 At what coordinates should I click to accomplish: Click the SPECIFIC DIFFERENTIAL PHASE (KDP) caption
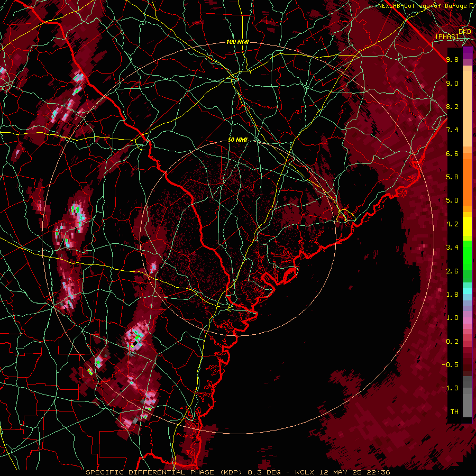coord(165,472)
